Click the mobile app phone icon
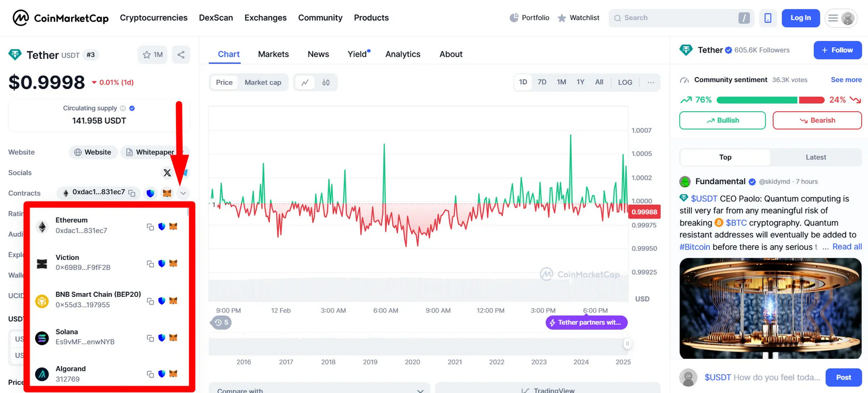The width and height of the screenshot is (868, 393). [x=768, y=18]
